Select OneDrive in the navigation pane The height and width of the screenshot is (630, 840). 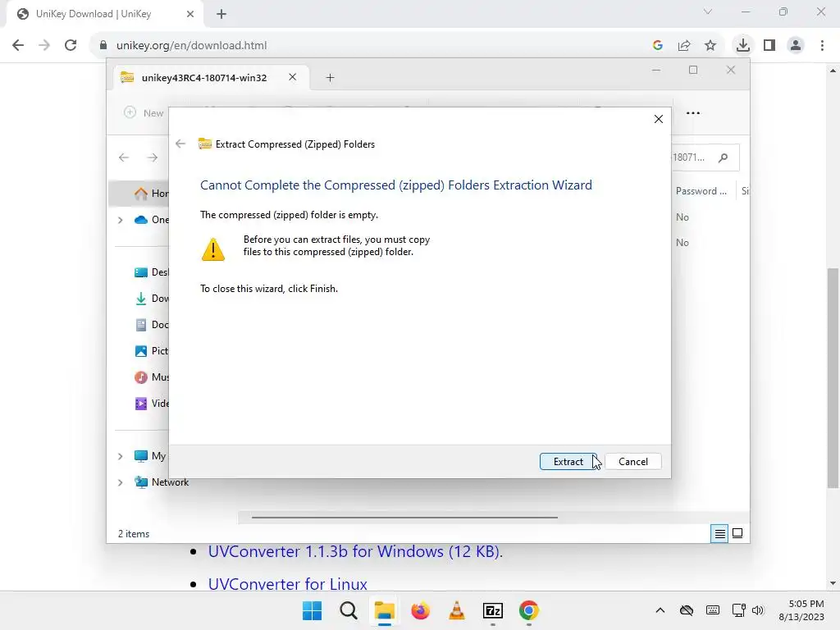tap(152, 220)
